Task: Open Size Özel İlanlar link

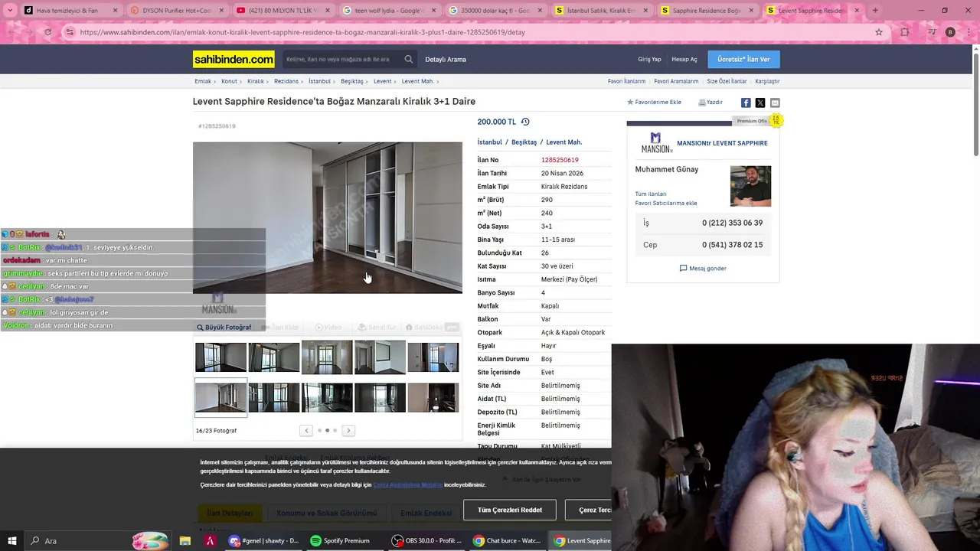Action: pos(727,81)
